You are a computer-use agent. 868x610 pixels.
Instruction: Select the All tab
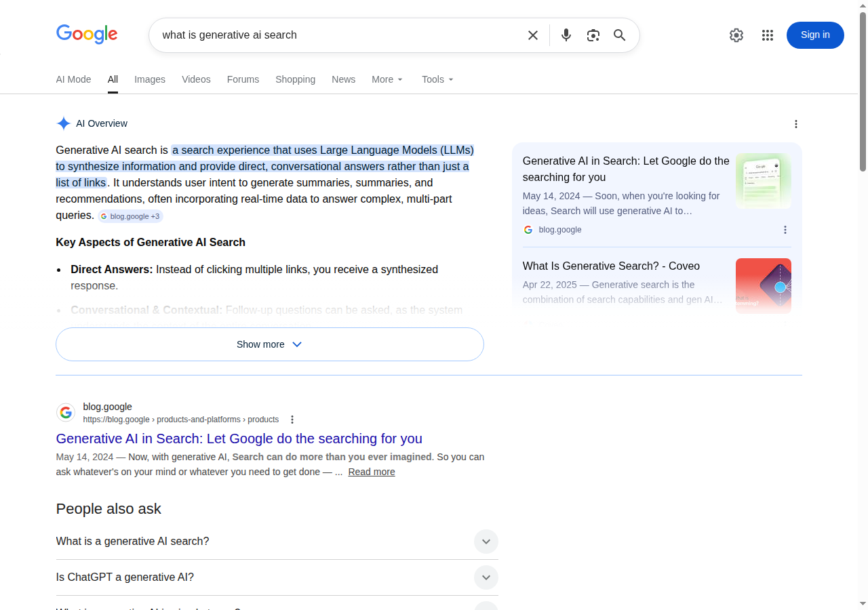click(x=113, y=79)
